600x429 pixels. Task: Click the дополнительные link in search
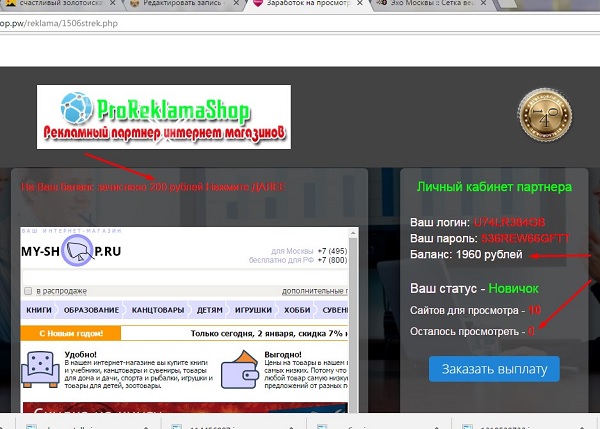tap(315, 291)
